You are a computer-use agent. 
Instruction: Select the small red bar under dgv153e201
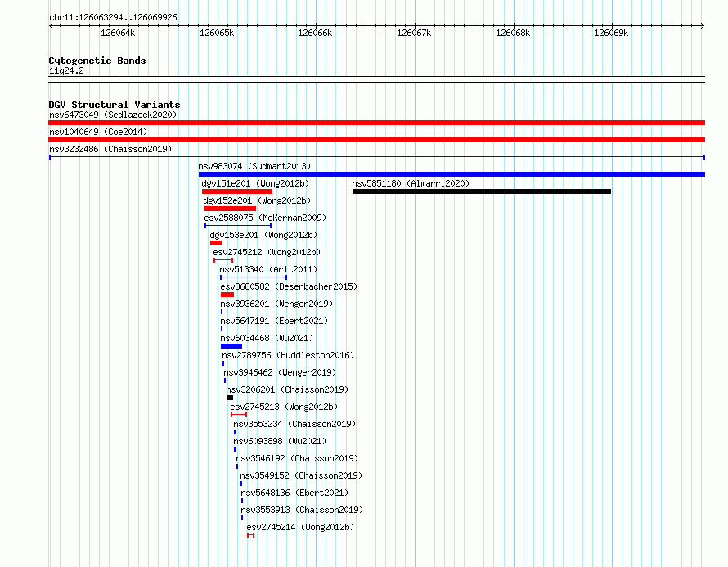coord(217,243)
